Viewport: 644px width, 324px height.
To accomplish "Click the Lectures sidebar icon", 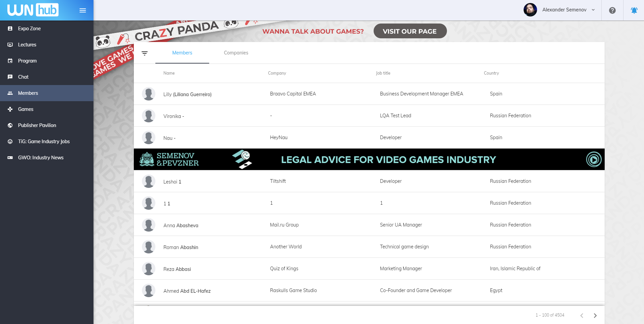I will pyautogui.click(x=10, y=45).
